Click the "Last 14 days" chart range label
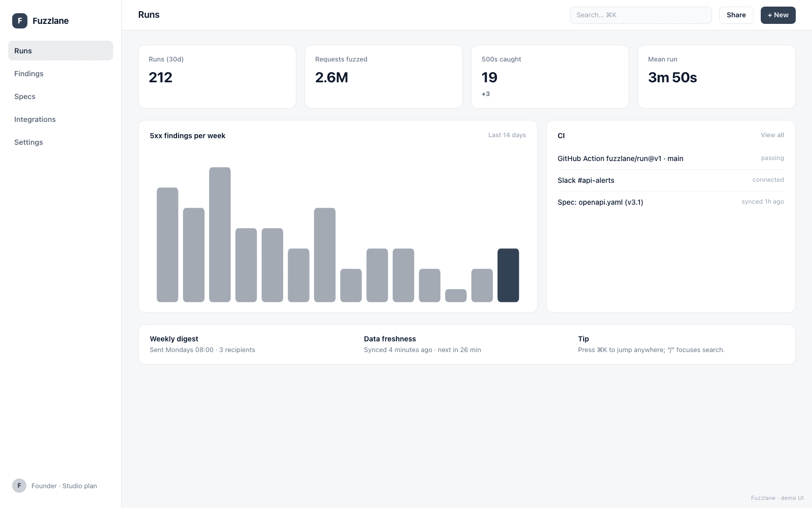 [x=507, y=135]
